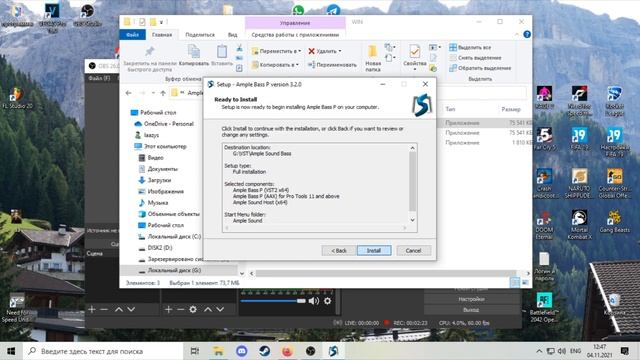Click Explorer horizontal scrollbar
The height and width of the screenshot is (360, 640).
[x=386, y=273]
